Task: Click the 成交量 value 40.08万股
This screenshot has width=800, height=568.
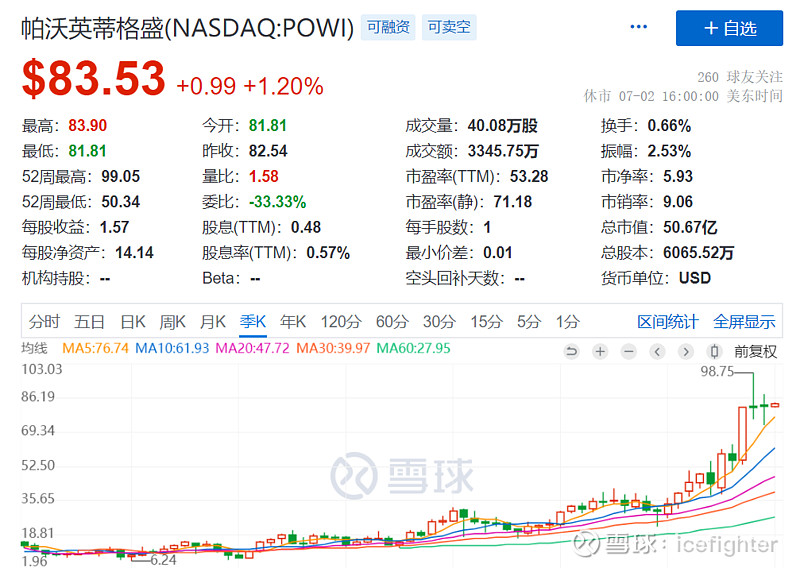Action: (503, 126)
